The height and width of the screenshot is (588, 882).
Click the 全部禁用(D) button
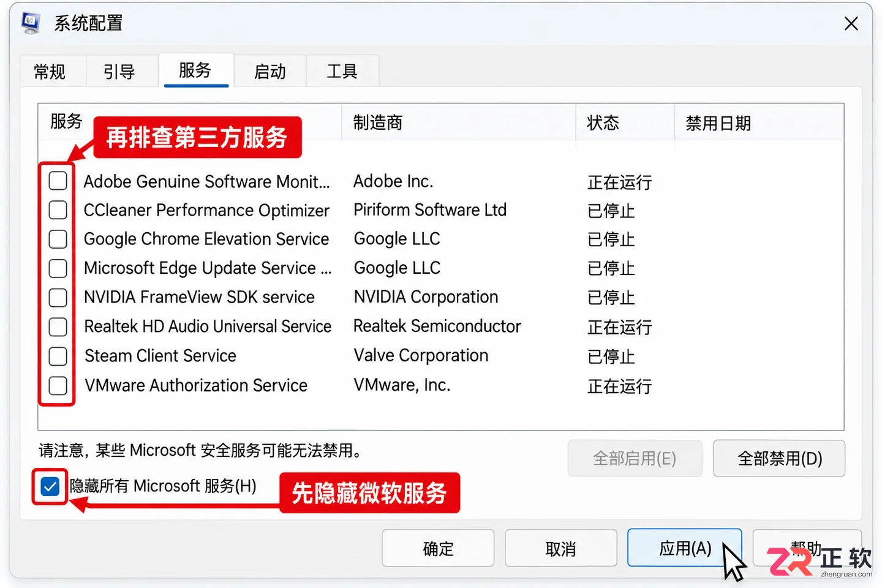[x=779, y=458]
